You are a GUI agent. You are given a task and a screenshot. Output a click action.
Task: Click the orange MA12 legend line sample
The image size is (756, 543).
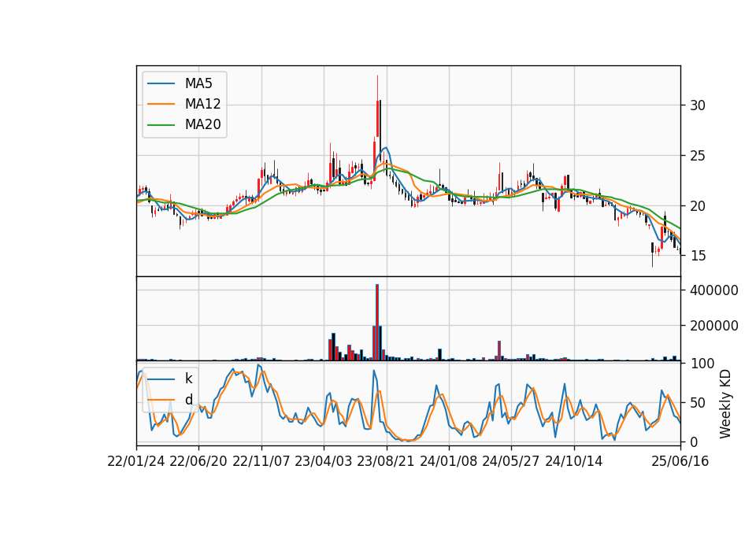point(161,104)
